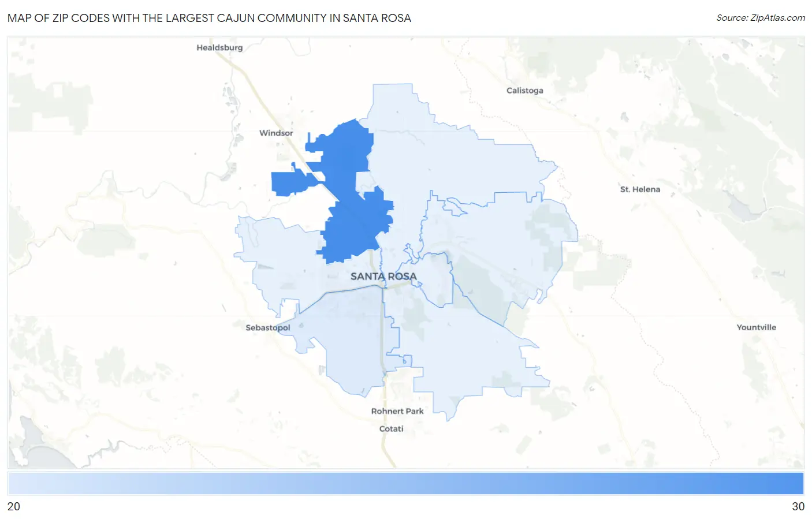Image resolution: width=812 pixels, height=519 pixels.
Task: Click the Yountville town label
Action: [x=756, y=327]
